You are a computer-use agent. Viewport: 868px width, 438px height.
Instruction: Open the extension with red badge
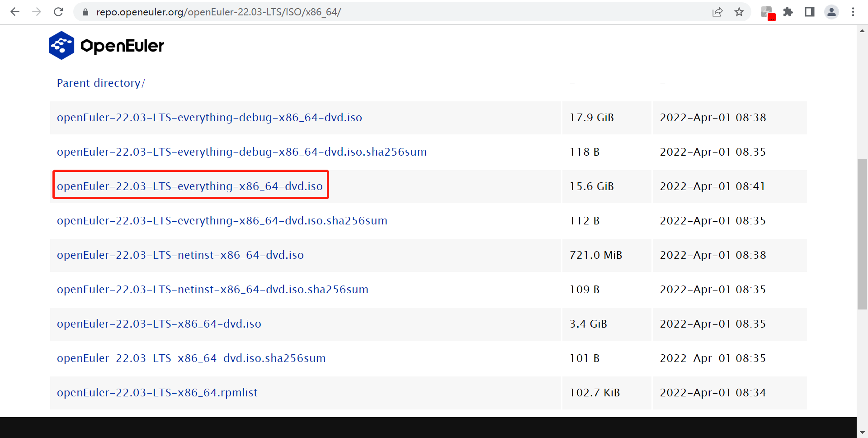pyautogui.click(x=768, y=13)
